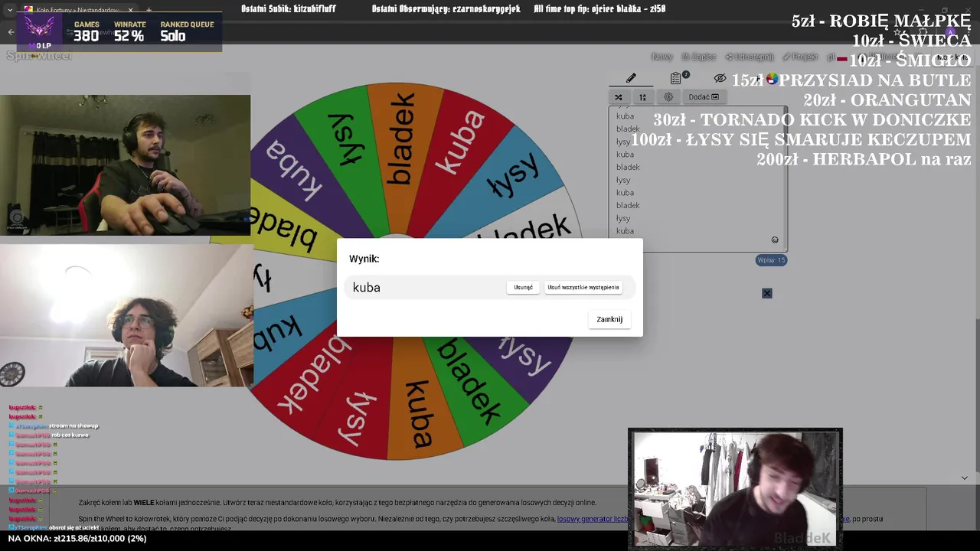Viewport: 980px width, 551px height.
Task: Click inside the entries text box
Action: [x=697, y=179]
